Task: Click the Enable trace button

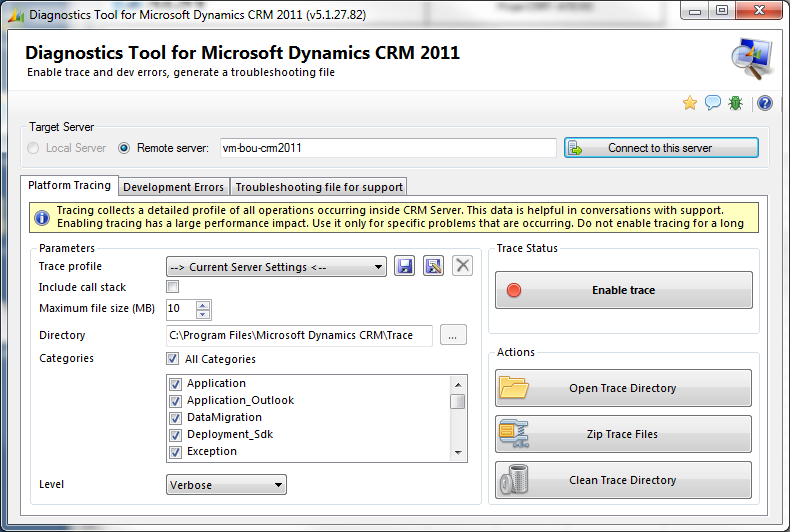Action: 624,290
